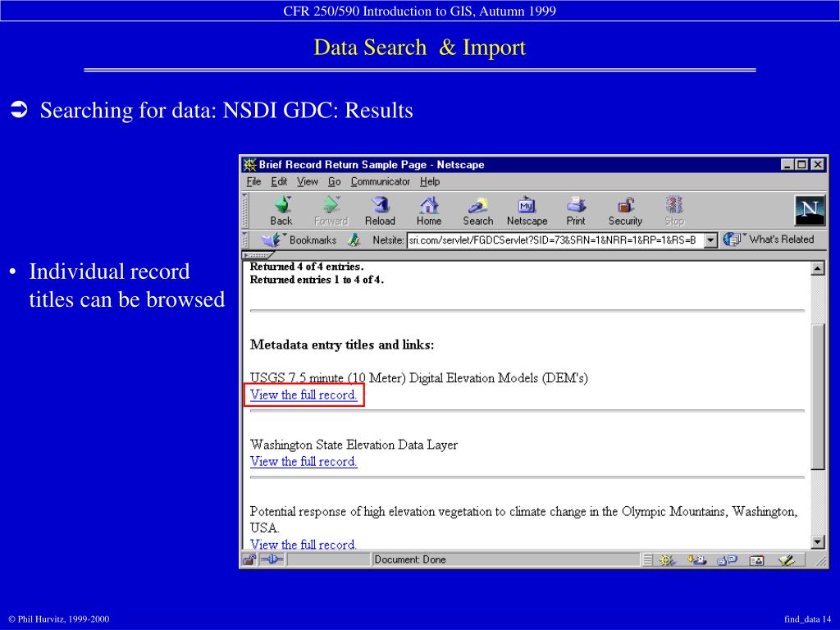The height and width of the screenshot is (630, 840).
Task: Open Composer from the component bar
Action: [787, 560]
